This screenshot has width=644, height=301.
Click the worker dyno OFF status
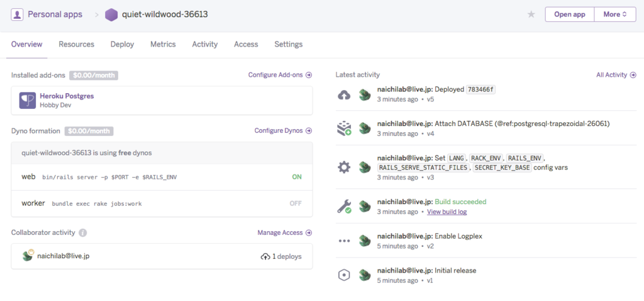(296, 203)
